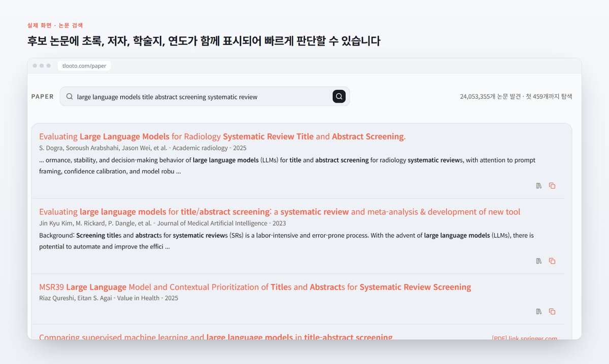
Task: Click the Korean heading about candidate papers
Action: tap(204, 41)
